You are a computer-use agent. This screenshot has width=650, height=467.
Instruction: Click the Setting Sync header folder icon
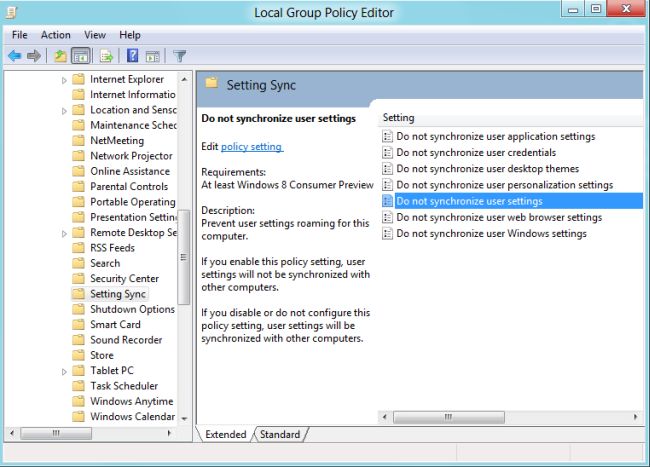[x=211, y=82]
